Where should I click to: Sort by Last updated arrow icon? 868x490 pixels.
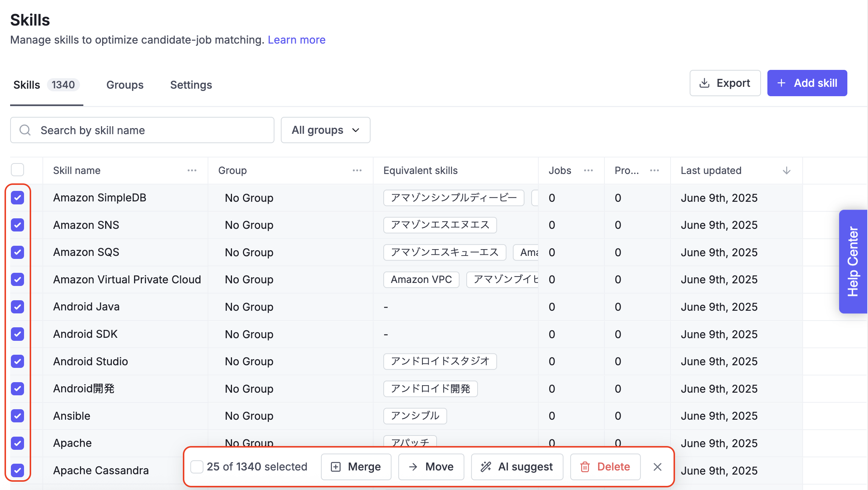pyautogui.click(x=787, y=171)
